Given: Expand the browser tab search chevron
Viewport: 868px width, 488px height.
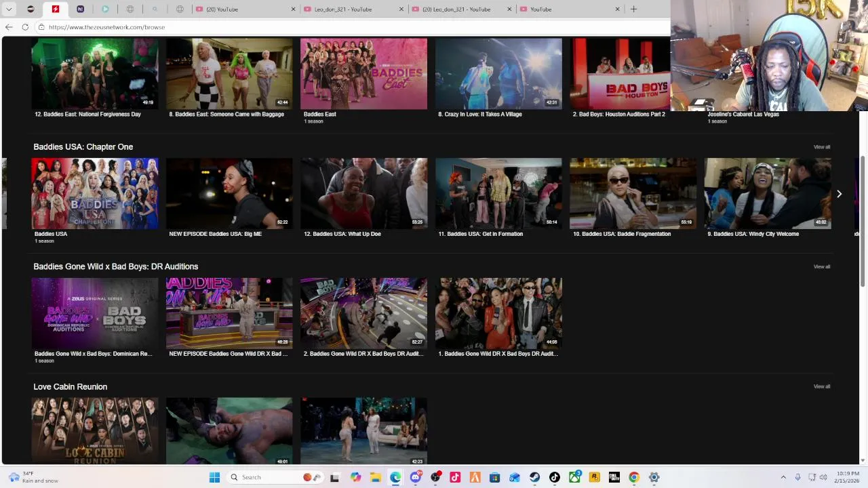Looking at the screenshot, I should pos(9,9).
